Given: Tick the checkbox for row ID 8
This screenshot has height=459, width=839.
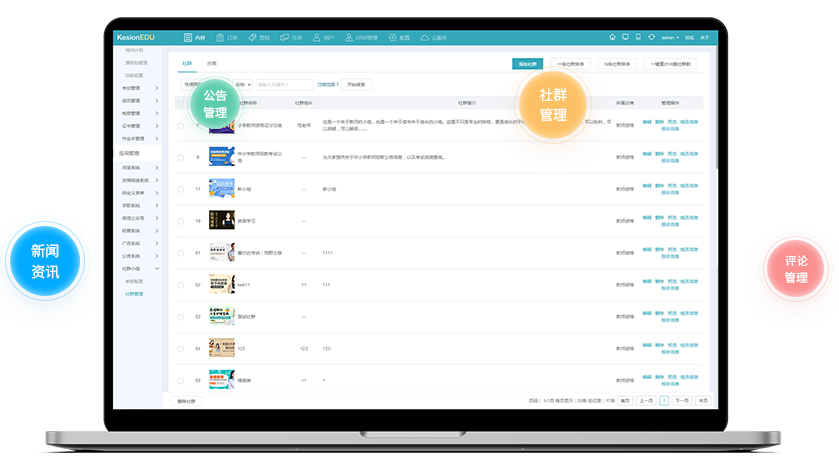Looking at the screenshot, I should pyautogui.click(x=181, y=157).
